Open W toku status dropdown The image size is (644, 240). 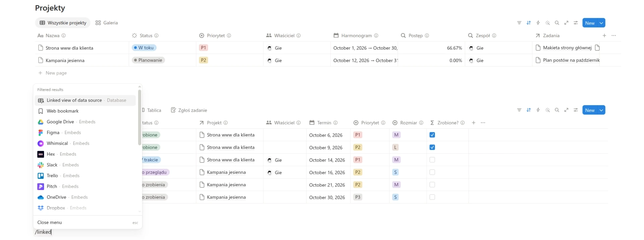144,48
